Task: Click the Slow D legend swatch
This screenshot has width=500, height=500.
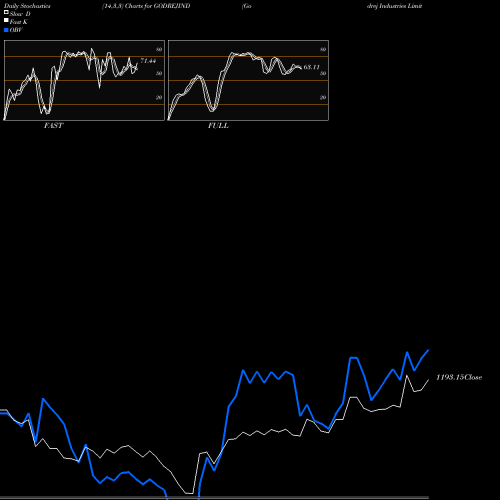Action: pos(6,12)
